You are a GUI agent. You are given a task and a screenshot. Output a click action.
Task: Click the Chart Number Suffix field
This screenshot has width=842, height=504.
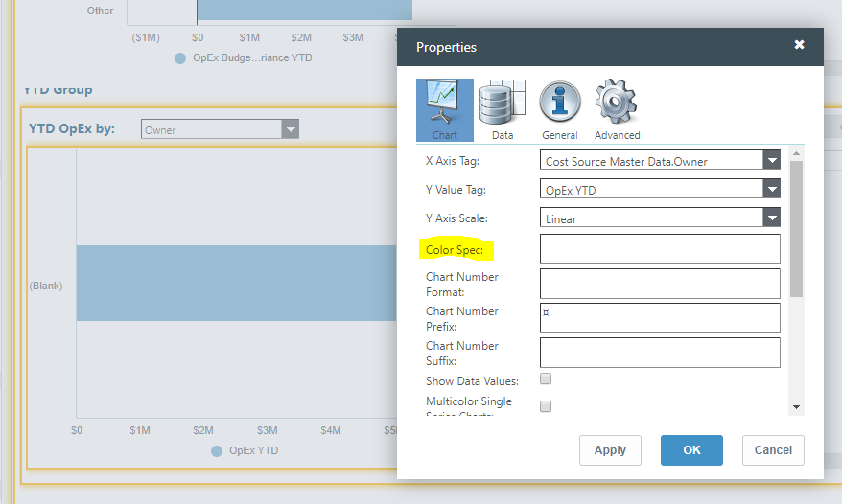tap(660, 352)
